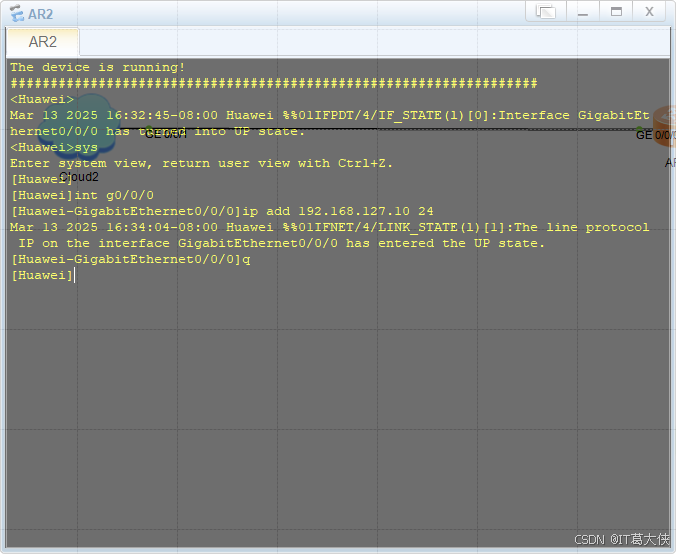Click the 'hernet0/0/0 has turned into UP state' line
This screenshot has width=676, height=554.
157,131
